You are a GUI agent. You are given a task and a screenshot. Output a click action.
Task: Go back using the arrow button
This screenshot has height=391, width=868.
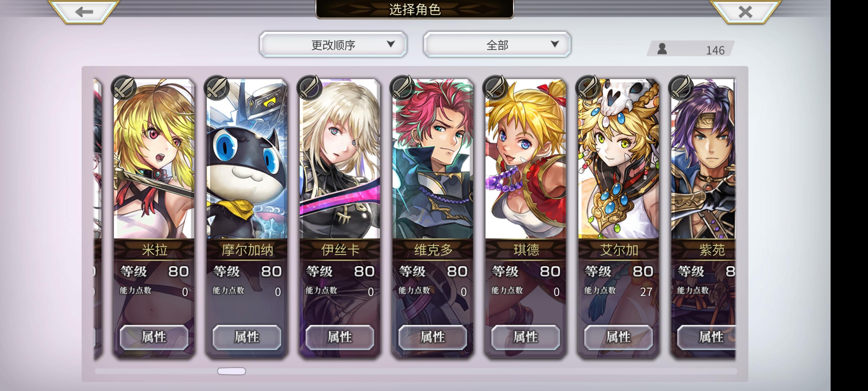tap(84, 11)
